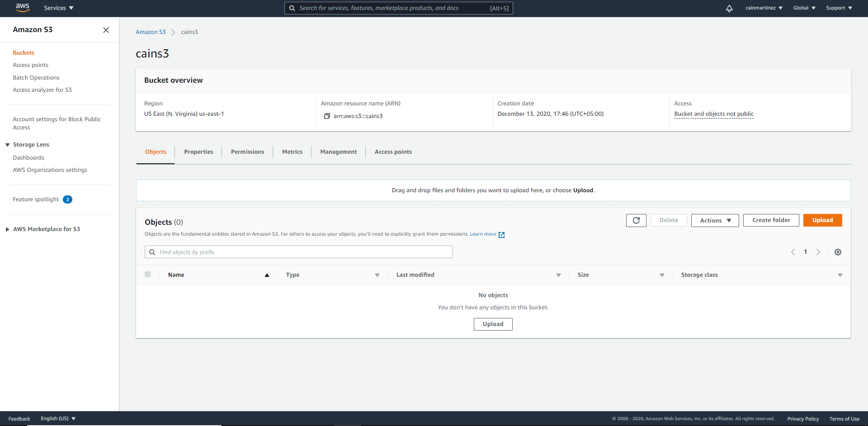
Task: Close the Amazon S3 sidebar
Action: pos(106,30)
